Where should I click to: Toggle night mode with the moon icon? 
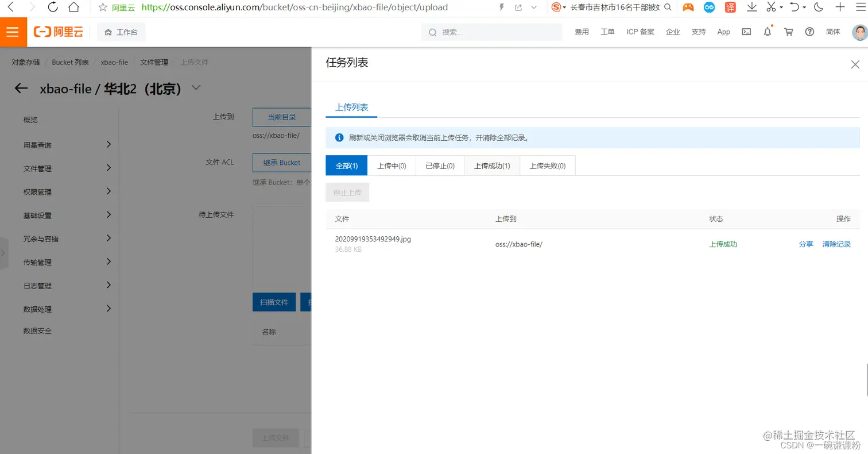coord(819,7)
